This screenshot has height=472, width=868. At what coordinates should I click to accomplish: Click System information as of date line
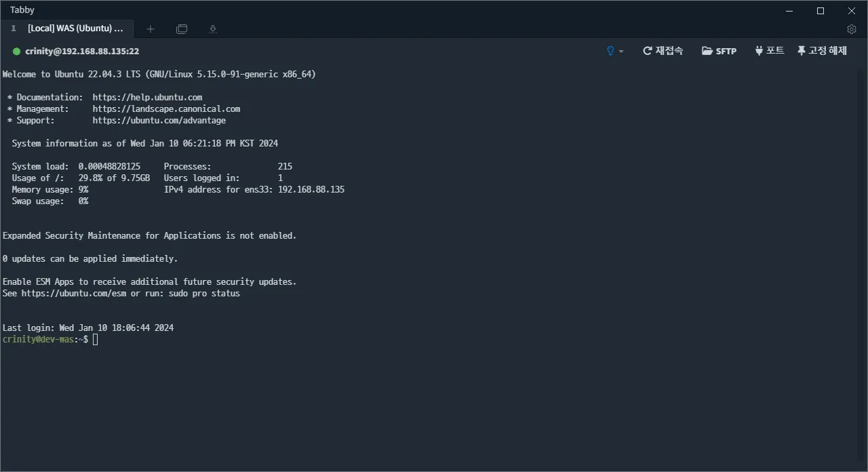click(x=145, y=144)
